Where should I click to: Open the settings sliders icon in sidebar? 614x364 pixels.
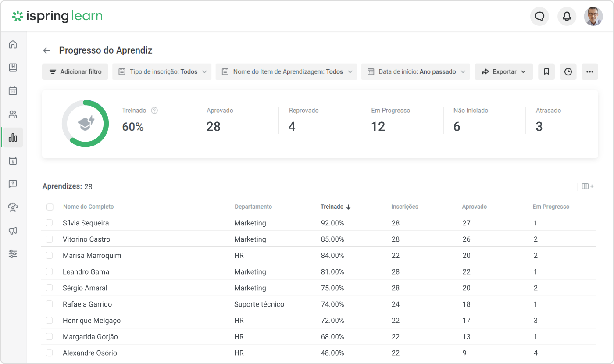[x=13, y=253]
